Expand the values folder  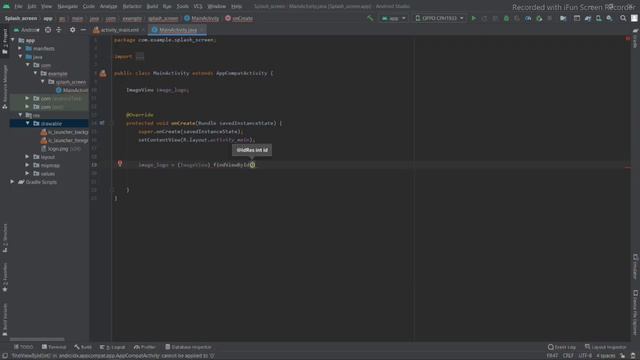click(27, 173)
